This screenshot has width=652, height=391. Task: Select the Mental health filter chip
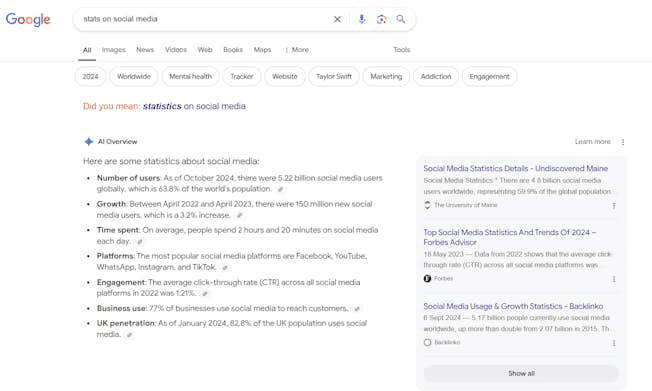pos(190,77)
